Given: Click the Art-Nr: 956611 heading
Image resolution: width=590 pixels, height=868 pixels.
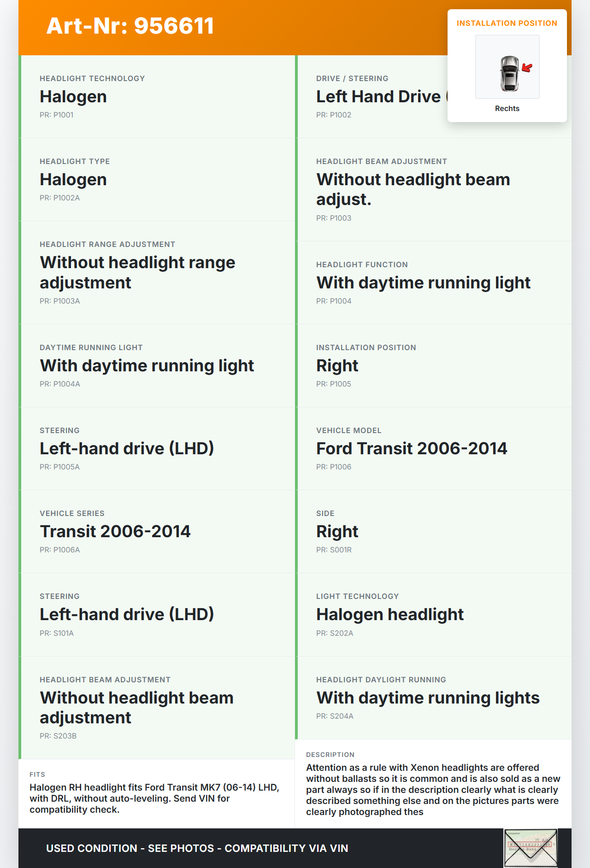Looking at the screenshot, I should 130,26.
